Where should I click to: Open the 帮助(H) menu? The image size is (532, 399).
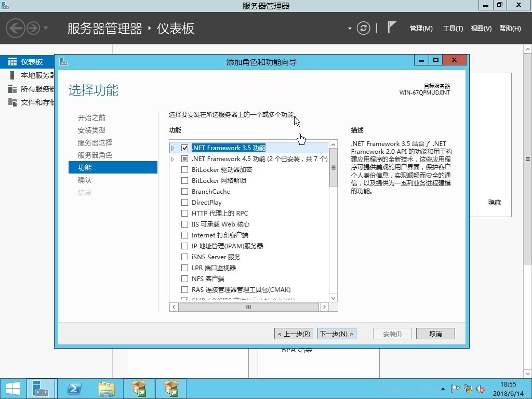point(510,29)
